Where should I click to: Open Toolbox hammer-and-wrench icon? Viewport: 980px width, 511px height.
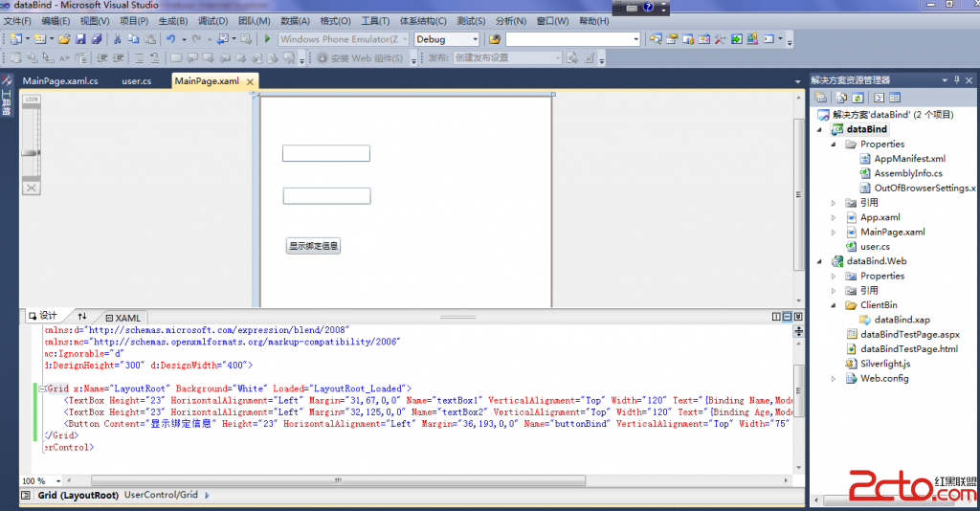point(720,39)
